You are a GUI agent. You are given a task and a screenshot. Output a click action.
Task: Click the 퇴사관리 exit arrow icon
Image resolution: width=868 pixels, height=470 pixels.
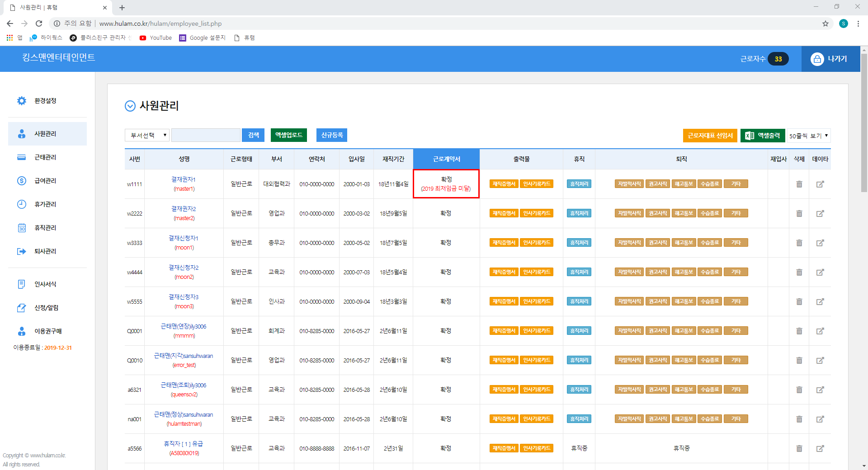[x=21, y=251]
